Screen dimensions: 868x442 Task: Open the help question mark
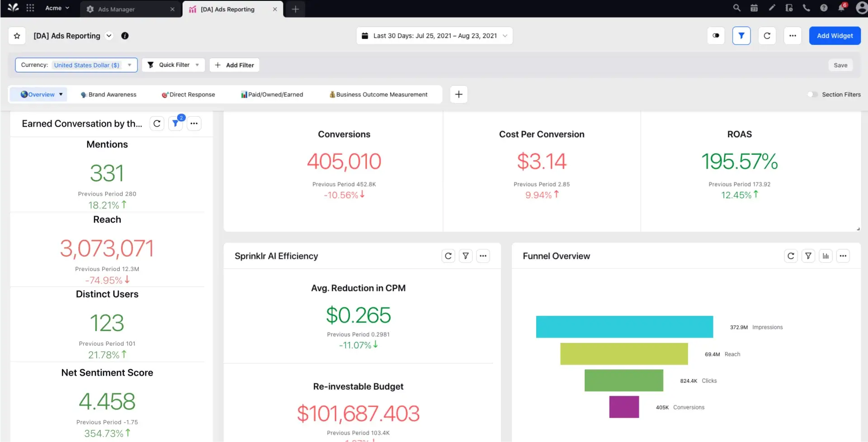824,8
